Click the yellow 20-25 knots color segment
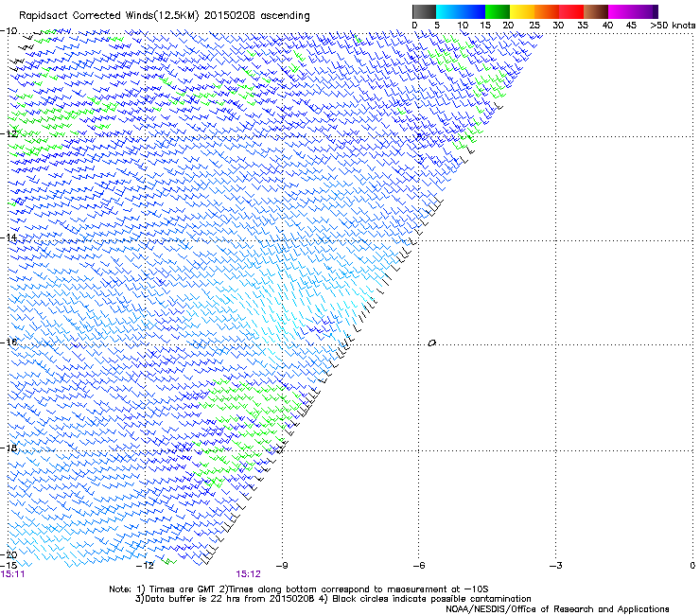700x615 pixels. pos(521,11)
